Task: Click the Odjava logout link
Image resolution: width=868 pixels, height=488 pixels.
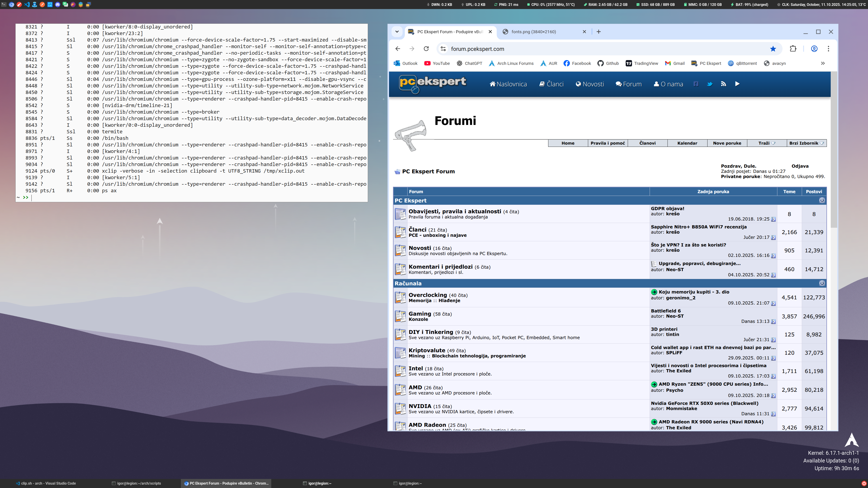Action: [x=800, y=166]
